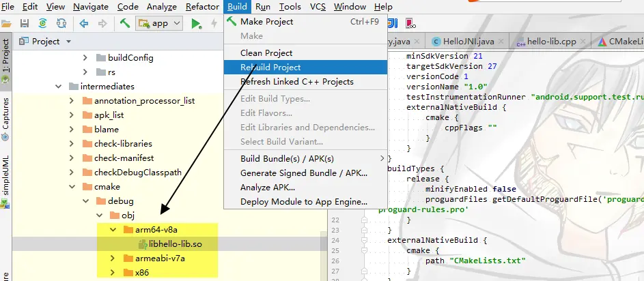The height and width of the screenshot is (281, 644).
Task: Choose Analyze APK menu entry
Action: click(305, 188)
